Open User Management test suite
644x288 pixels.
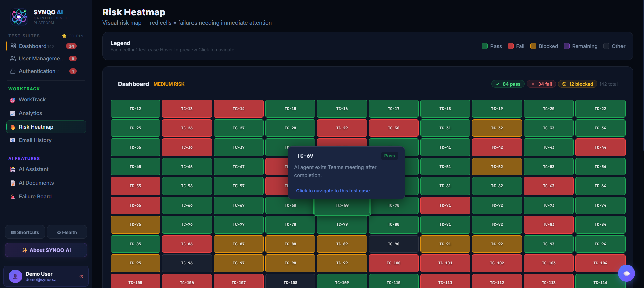click(46, 59)
